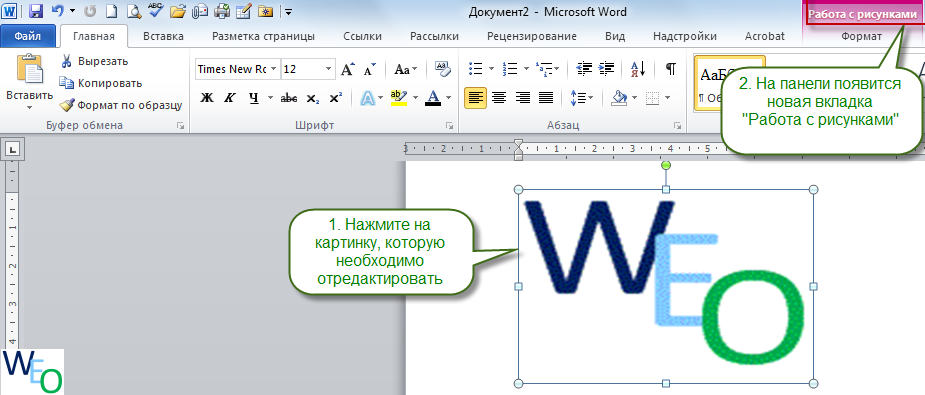The height and width of the screenshot is (395, 925).
Task: Send document as email attachment
Action: [x=200, y=11]
